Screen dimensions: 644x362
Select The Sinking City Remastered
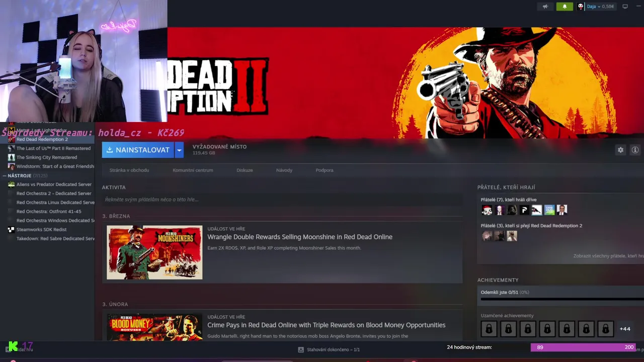coord(47,157)
